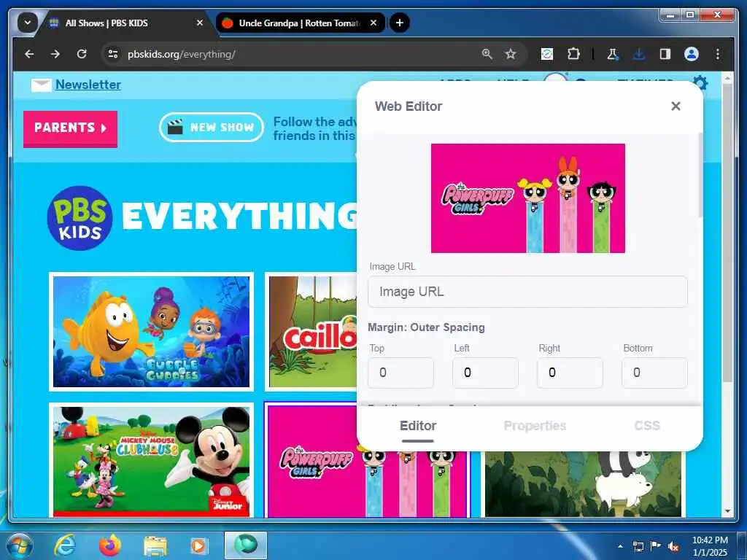The width and height of the screenshot is (747, 560).
Task: Close the Uncle Grandpa Rotten Tomatoes tab
Action: [x=373, y=23]
